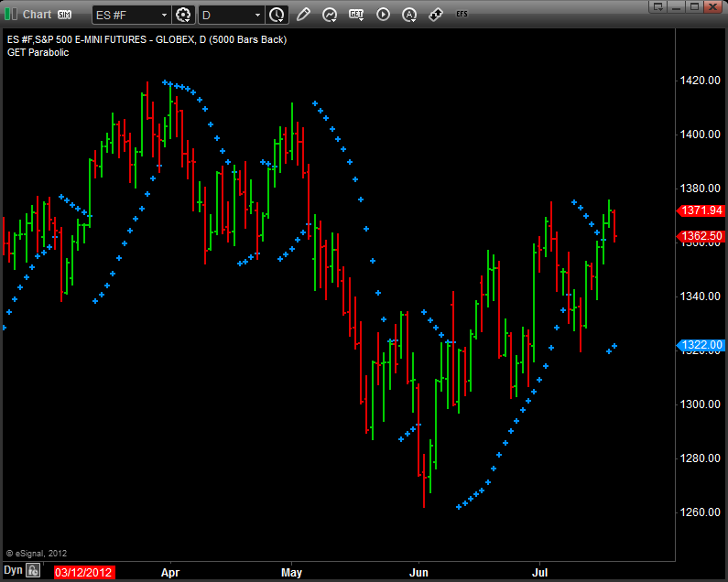Click the blue 1322.00 parabolic price marker
Viewport: 728px width, 582px height.
(x=701, y=345)
